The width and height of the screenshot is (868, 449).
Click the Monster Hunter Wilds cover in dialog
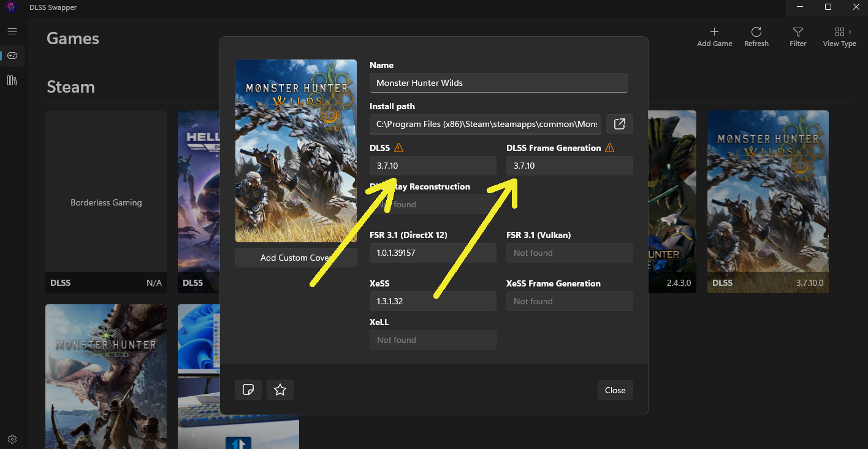[x=296, y=151]
